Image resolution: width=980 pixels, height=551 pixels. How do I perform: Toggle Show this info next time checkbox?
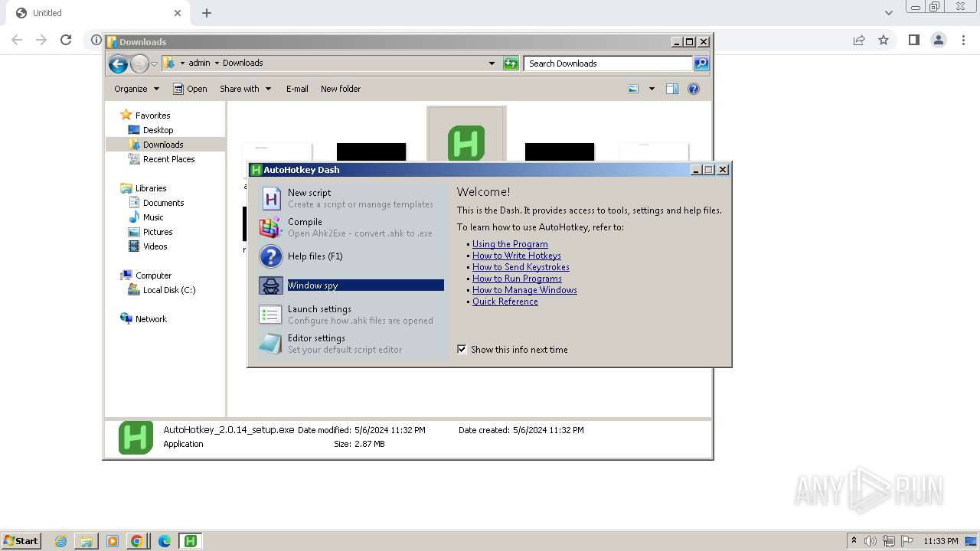click(x=462, y=349)
